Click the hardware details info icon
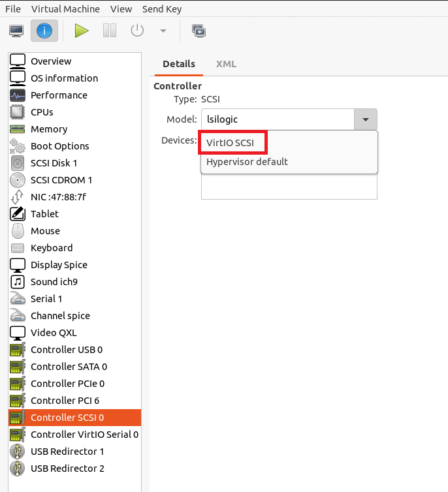 click(44, 31)
